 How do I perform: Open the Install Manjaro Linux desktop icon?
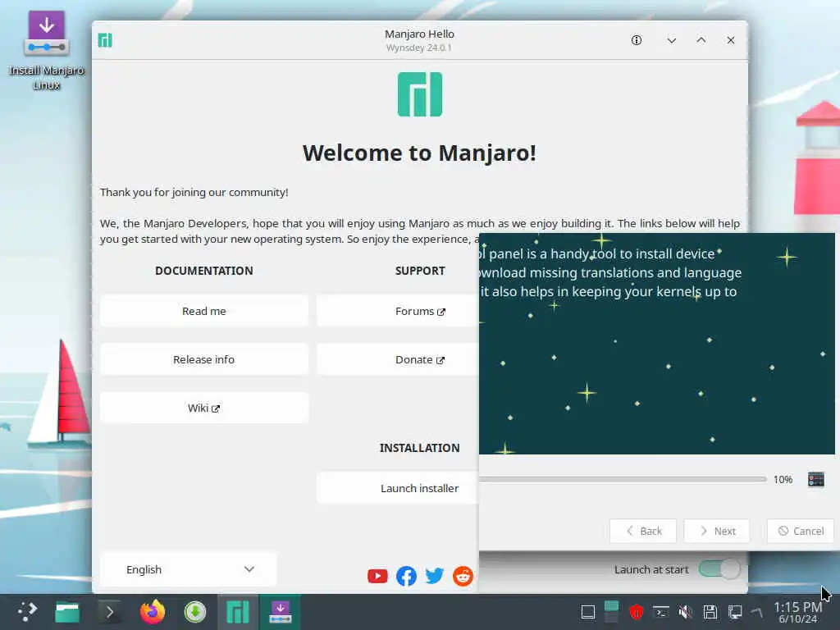(46, 50)
